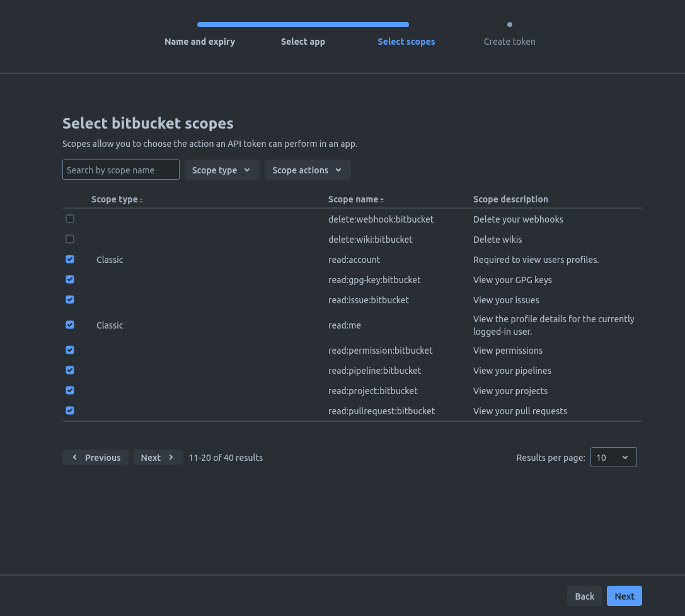Screen dimensions: 685x616
Task: Click the 'Delete your webhooks' description
Action: (x=518, y=219)
